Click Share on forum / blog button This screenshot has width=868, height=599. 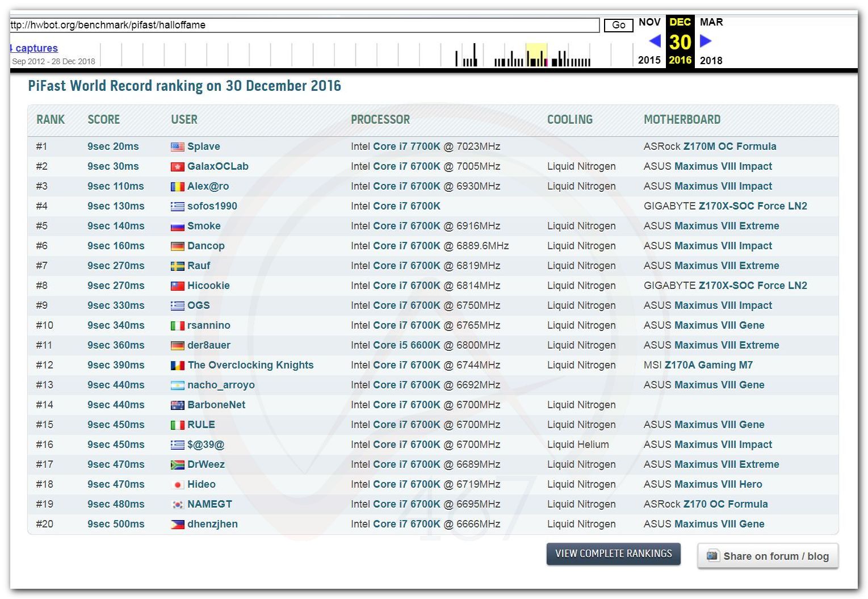pos(768,556)
